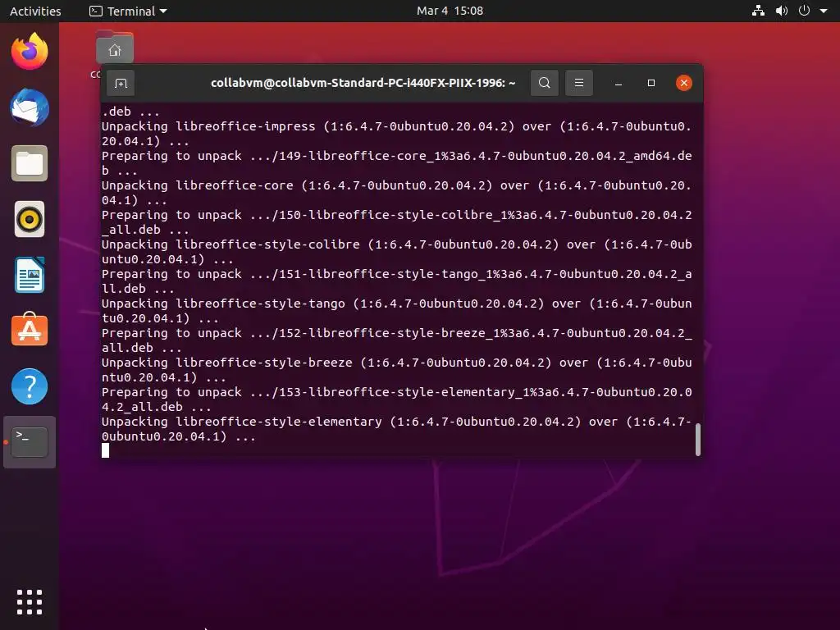
Task: Click the 'Unpacking libreoffice-style-tango' line
Action: click(x=397, y=311)
